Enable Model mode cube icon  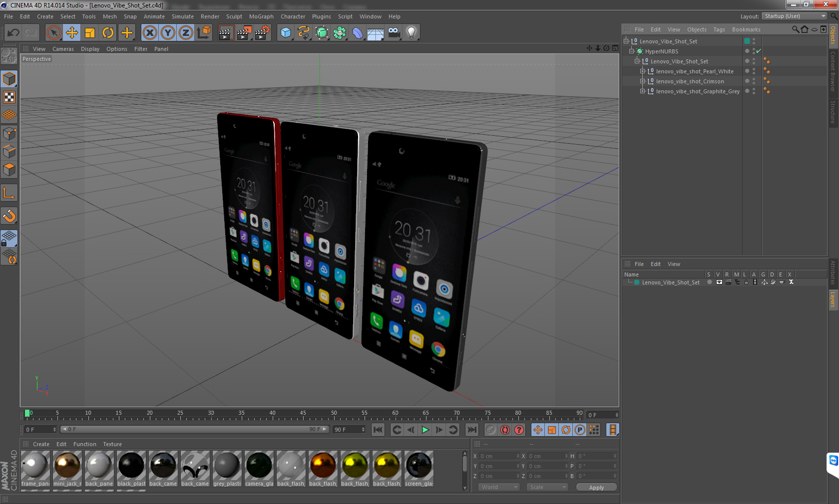click(9, 79)
